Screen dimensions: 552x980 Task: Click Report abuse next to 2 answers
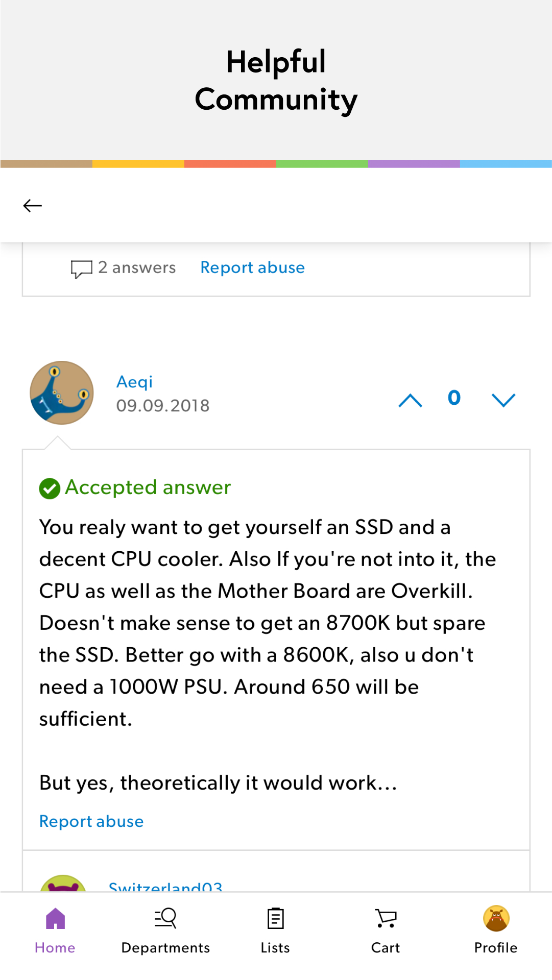click(x=252, y=267)
